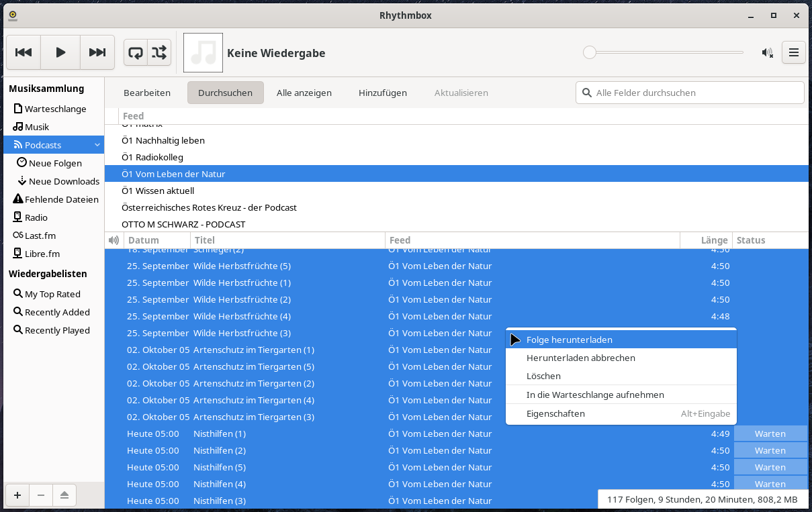Viewport: 812px width, 512px height.
Task: Mute using the volume speaker icon
Action: 767,52
